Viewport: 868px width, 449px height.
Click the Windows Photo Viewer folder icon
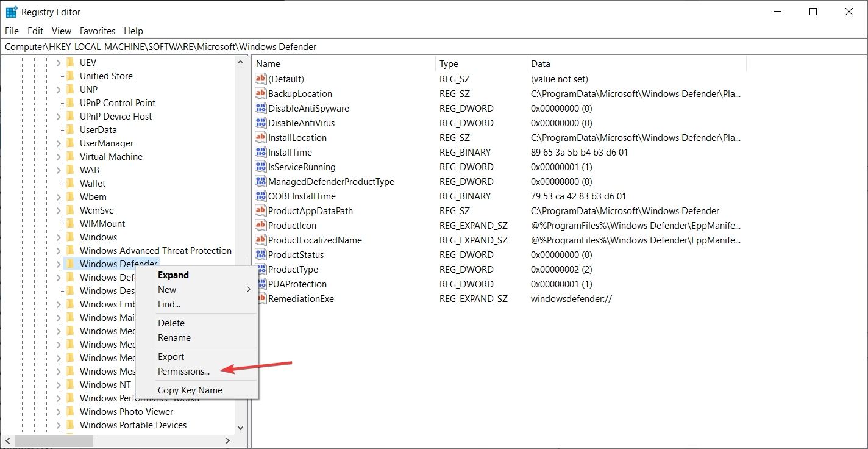[x=70, y=411]
